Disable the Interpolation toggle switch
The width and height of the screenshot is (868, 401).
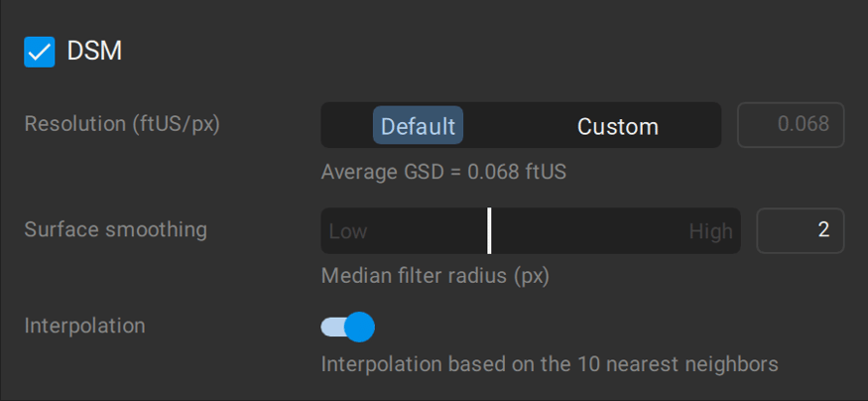pyautogui.click(x=347, y=326)
